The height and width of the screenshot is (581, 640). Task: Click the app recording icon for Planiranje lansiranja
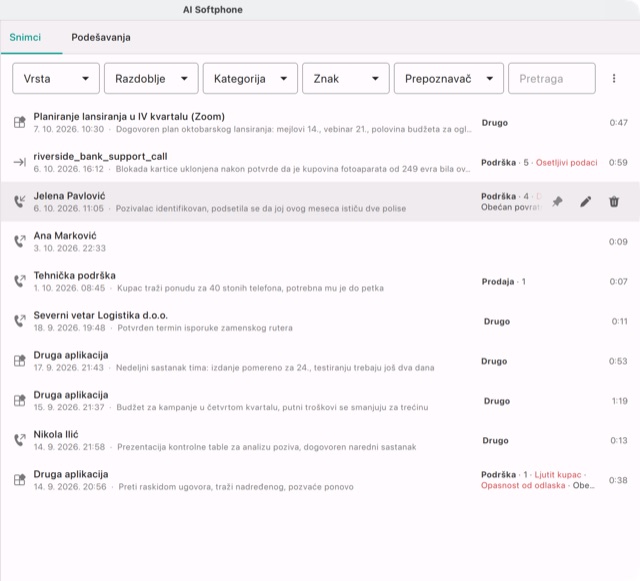click(x=20, y=122)
